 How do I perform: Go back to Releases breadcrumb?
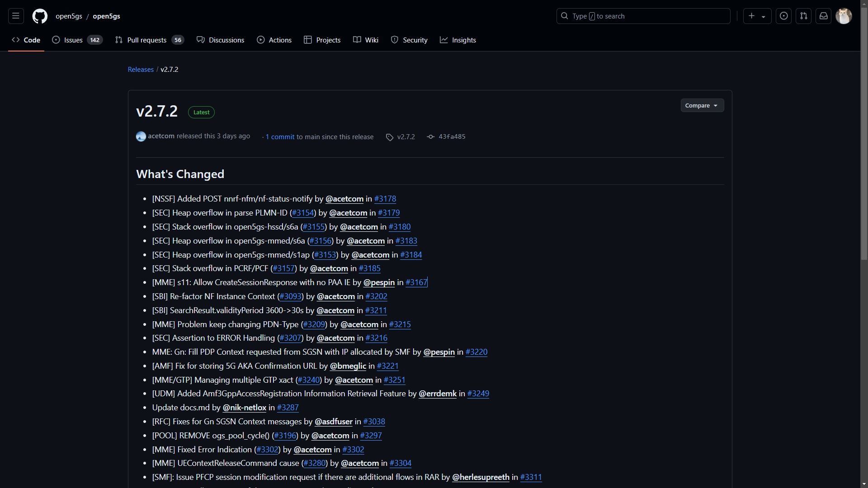pos(141,70)
